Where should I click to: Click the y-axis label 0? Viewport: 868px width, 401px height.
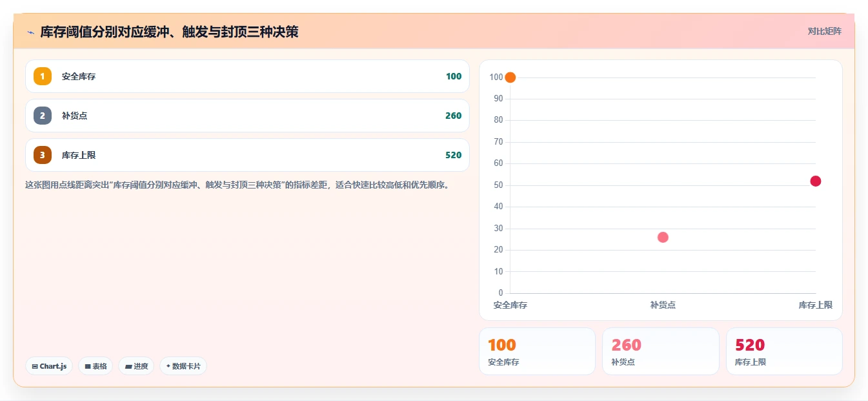501,293
